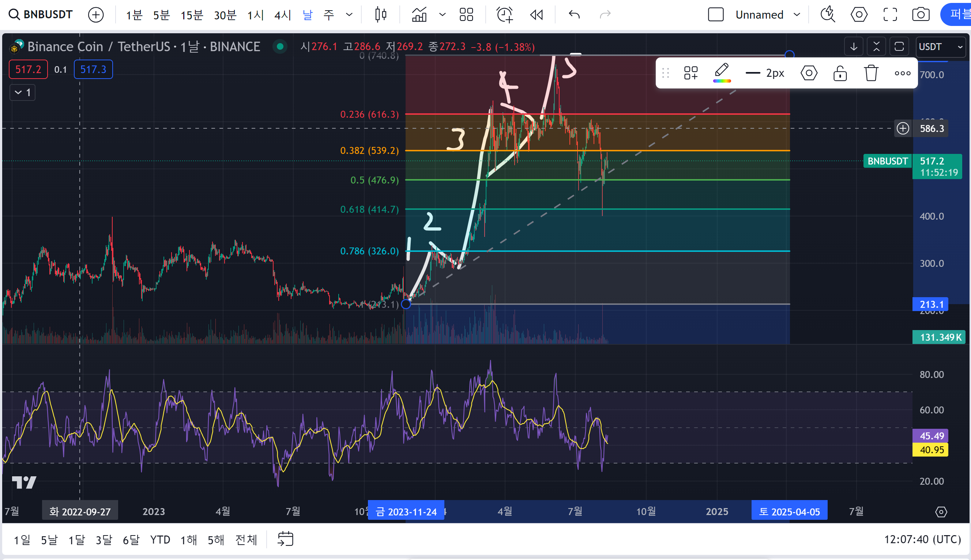Undo the last chart action
Screen dimensions: 971x560
pyautogui.click(x=574, y=15)
